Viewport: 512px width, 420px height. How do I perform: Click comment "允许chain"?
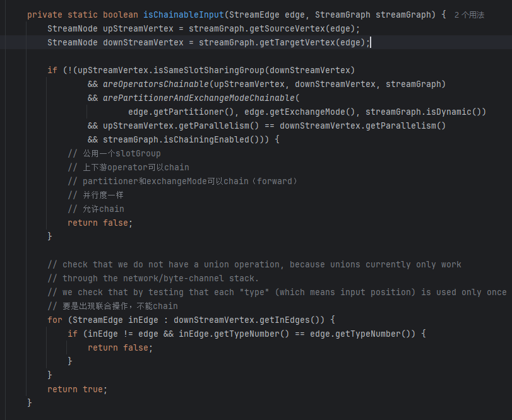[96, 209]
